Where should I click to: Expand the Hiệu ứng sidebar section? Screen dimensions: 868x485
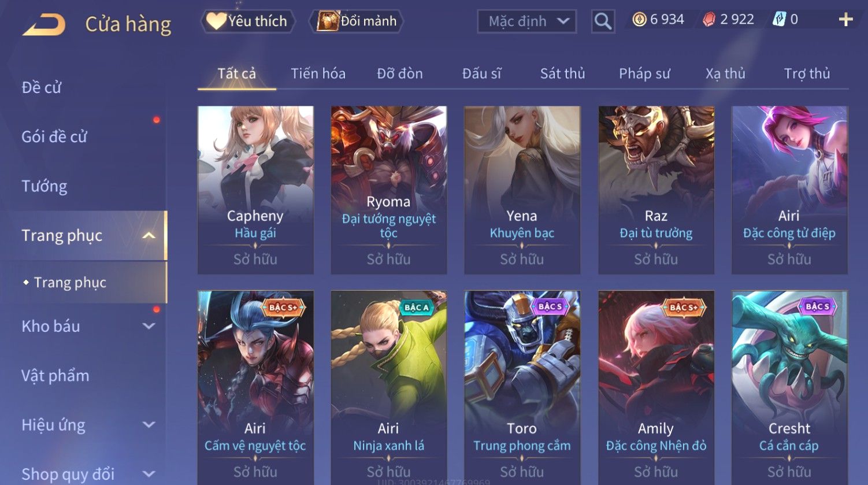point(149,425)
